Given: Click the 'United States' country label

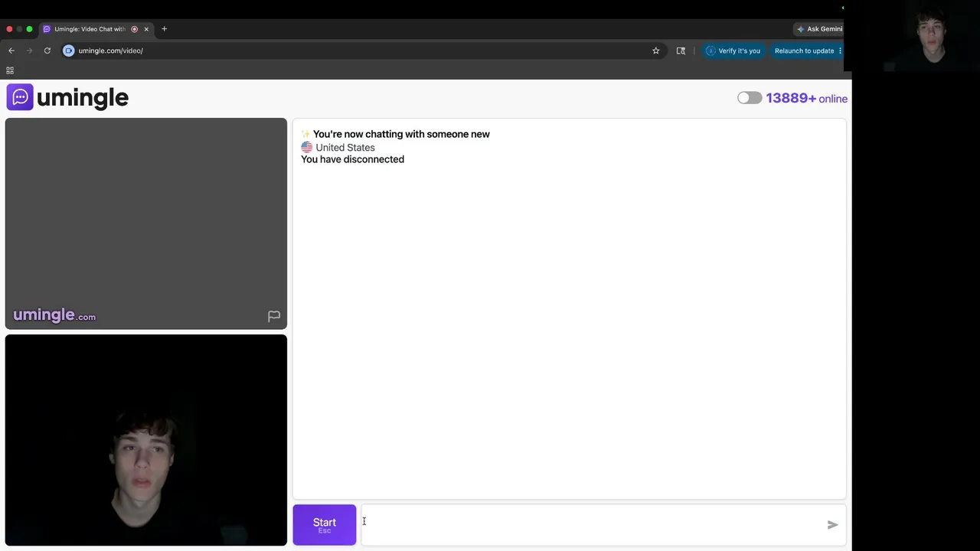Looking at the screenshot, I should (345, 147).
